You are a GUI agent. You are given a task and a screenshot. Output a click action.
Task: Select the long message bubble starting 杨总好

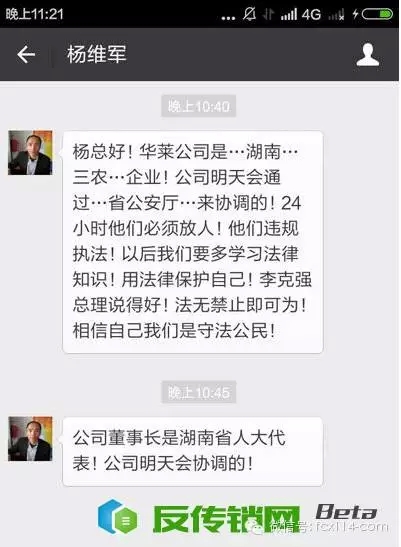(x=193, y=242)
